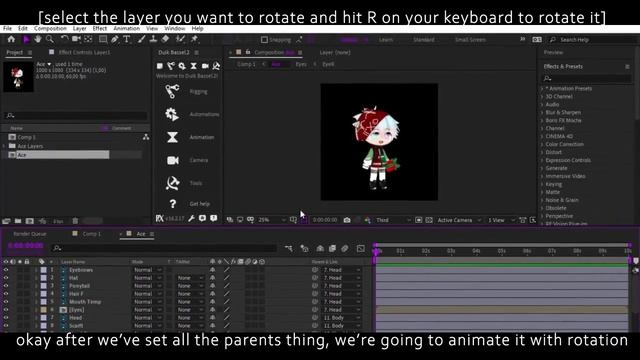Take a snapshot with the camera icon
Image resolution: width=640 pixels, height=360 pixels.
coord(347,220)
